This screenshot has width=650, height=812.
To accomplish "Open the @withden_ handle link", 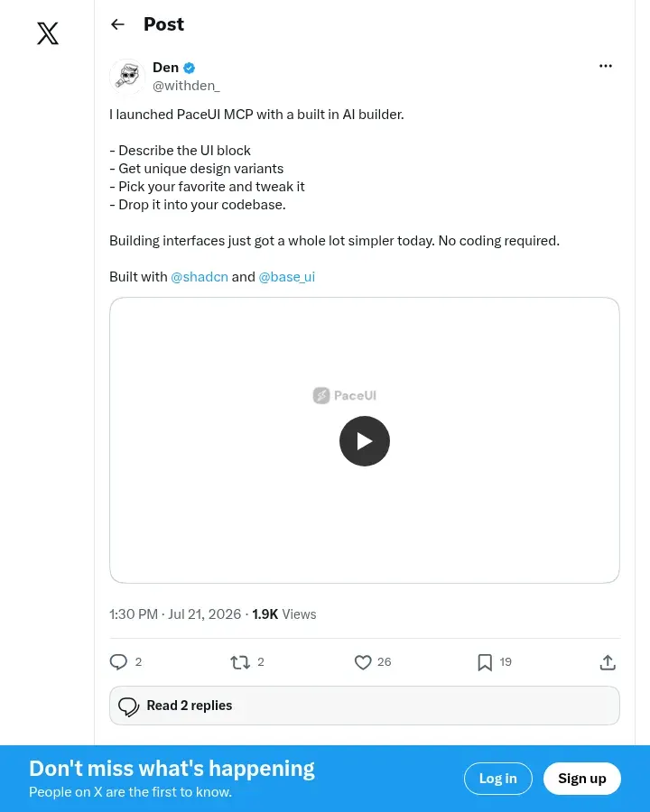I will (186, 86).
